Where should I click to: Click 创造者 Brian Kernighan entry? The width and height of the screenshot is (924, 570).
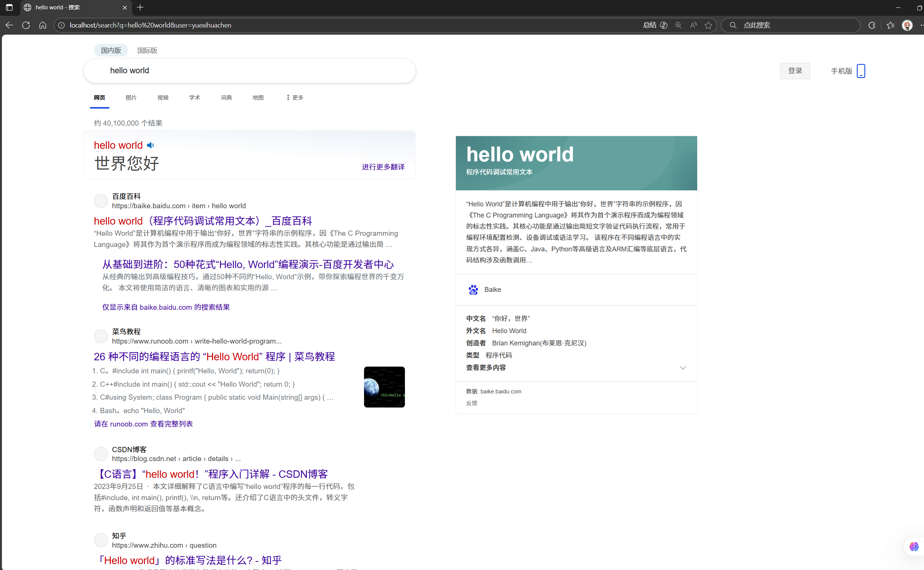tap(526, 343)
